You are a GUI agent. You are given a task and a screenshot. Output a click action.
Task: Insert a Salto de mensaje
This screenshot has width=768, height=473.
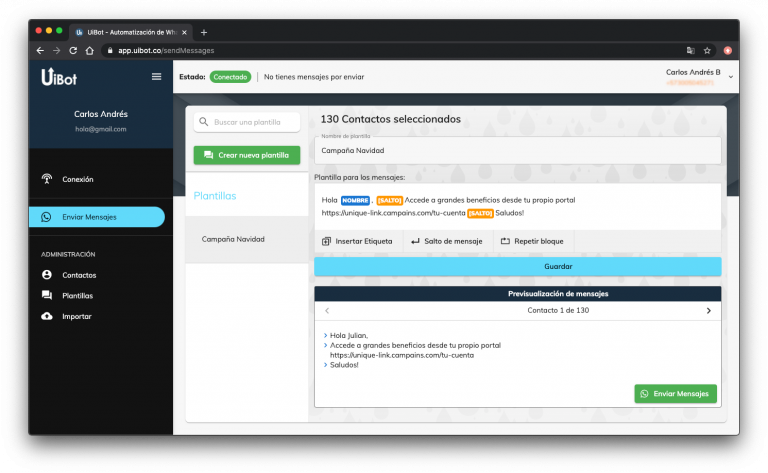[446, 242]
